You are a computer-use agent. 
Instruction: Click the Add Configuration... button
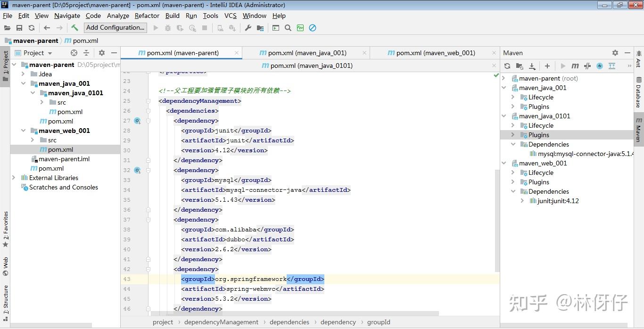[x=116, y=28]
